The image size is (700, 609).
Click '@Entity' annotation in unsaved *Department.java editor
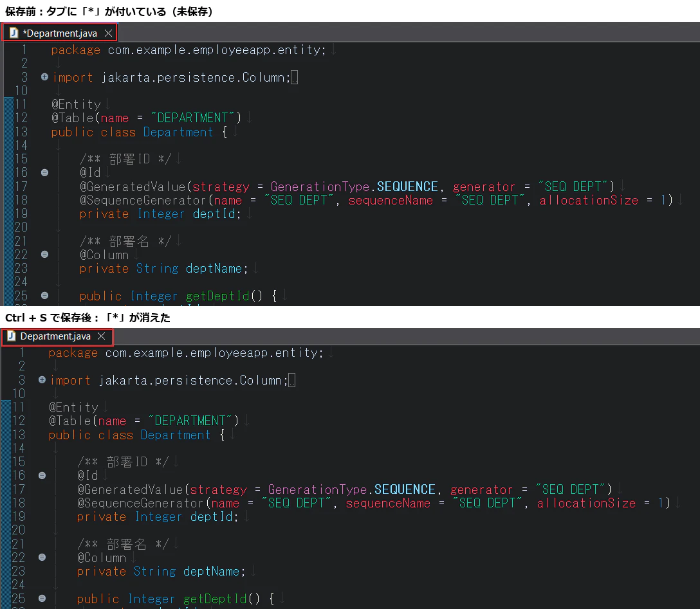(x=76, y=104)
